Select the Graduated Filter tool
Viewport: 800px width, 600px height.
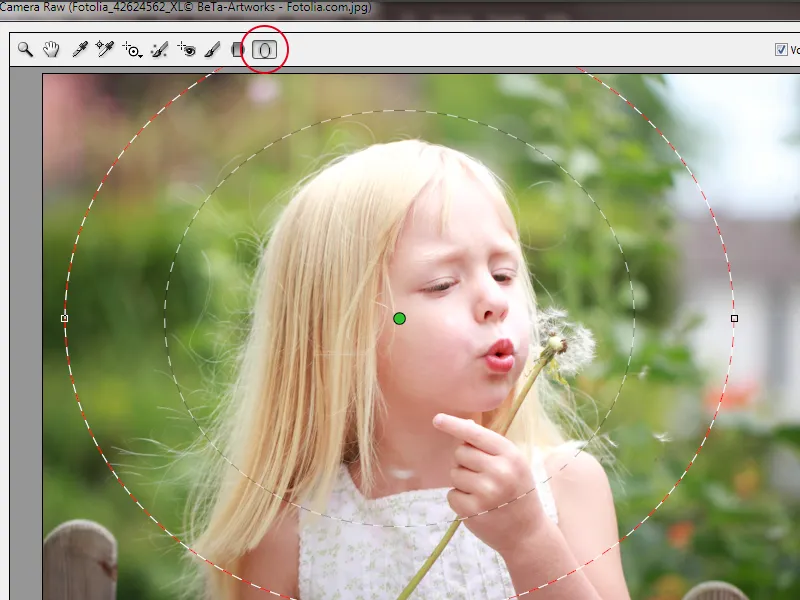click(238, 49)
